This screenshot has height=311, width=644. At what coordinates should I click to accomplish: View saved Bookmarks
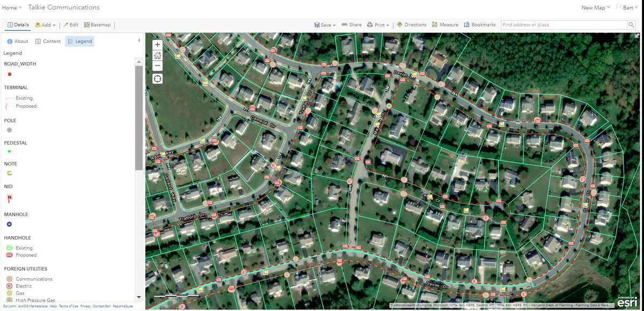480,25
